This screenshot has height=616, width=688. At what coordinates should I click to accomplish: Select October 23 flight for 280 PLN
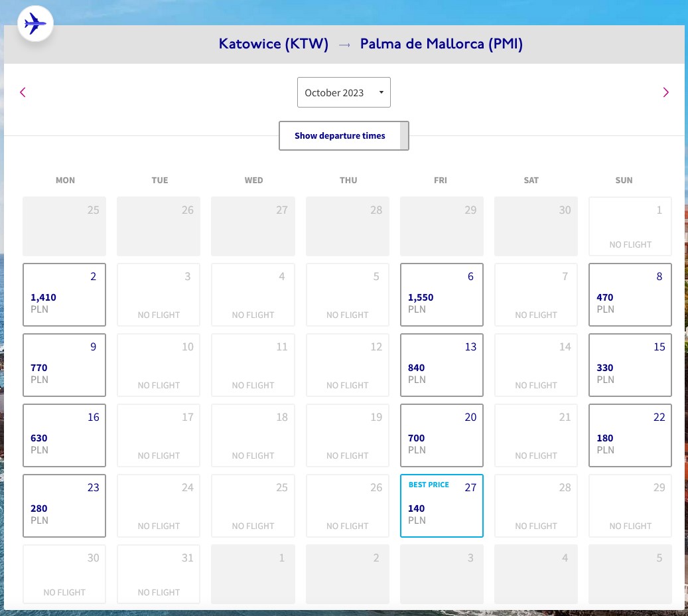pos(64,505)
